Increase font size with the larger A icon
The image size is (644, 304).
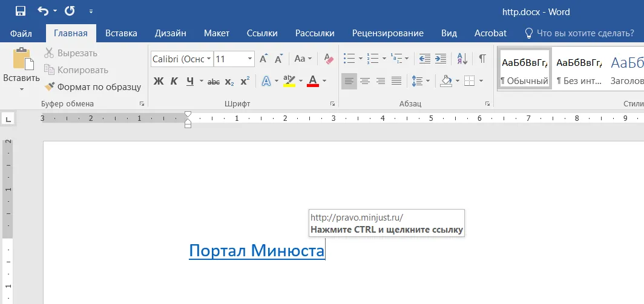(264, 59)
